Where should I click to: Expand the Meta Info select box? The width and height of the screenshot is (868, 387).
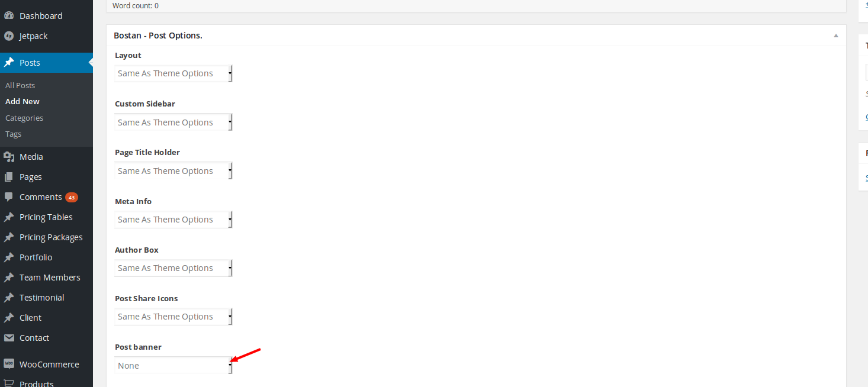point(173,220)
